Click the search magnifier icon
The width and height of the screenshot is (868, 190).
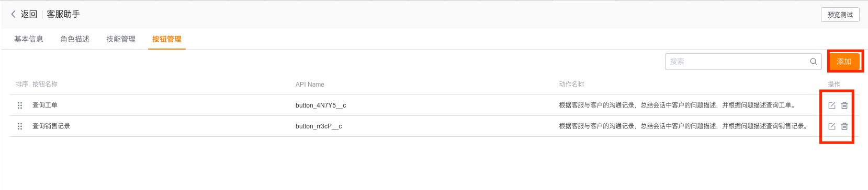click(x=813, y=62)
